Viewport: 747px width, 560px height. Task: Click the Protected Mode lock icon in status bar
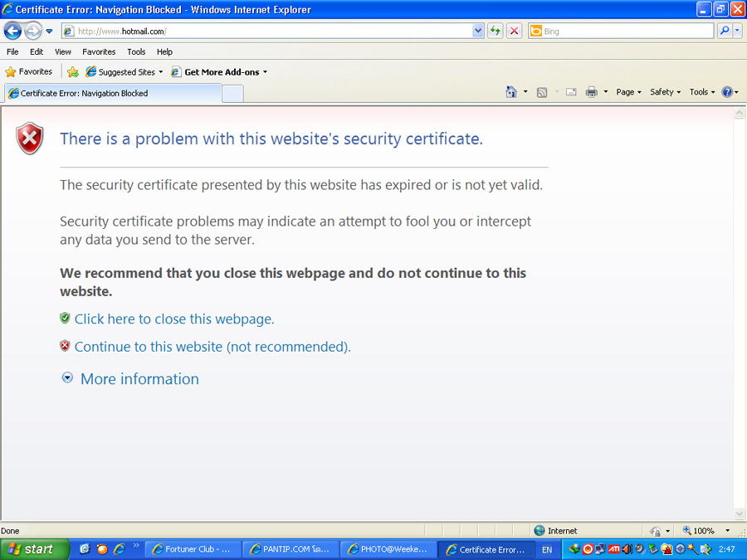[x=656, y=531]
